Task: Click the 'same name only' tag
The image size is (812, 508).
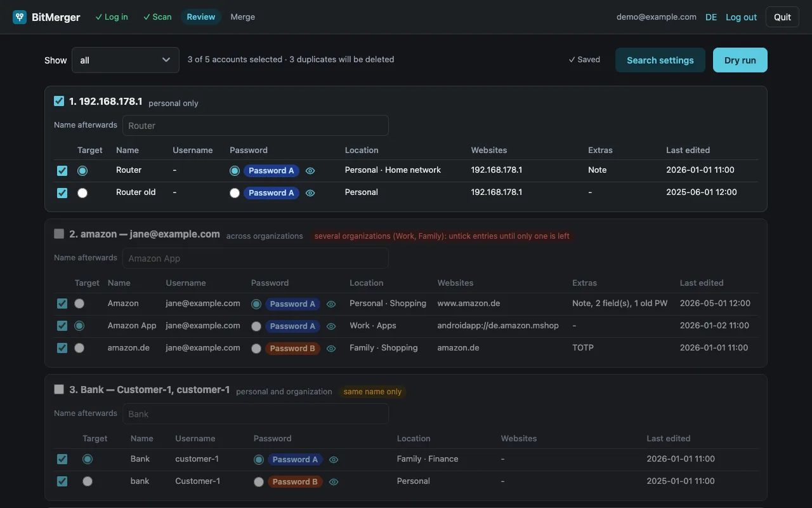Action: [x=372, y=392]
